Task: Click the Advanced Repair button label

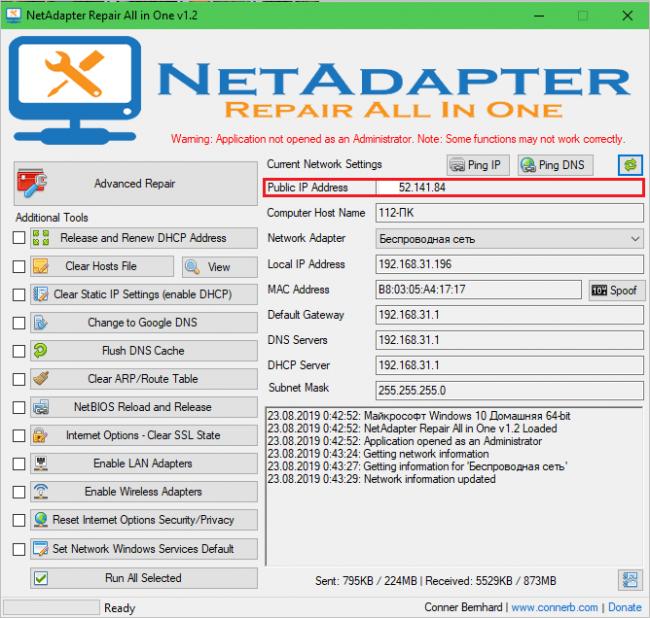Action: coord(134,183)
